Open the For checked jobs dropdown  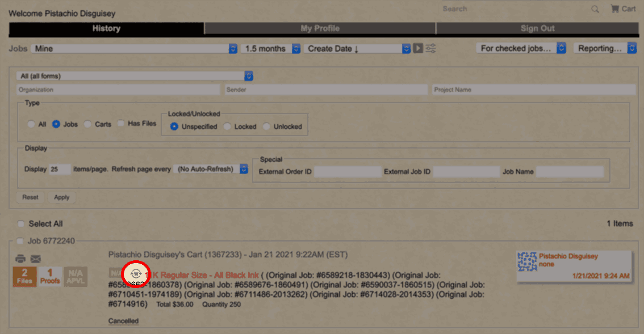coord(521,48)
